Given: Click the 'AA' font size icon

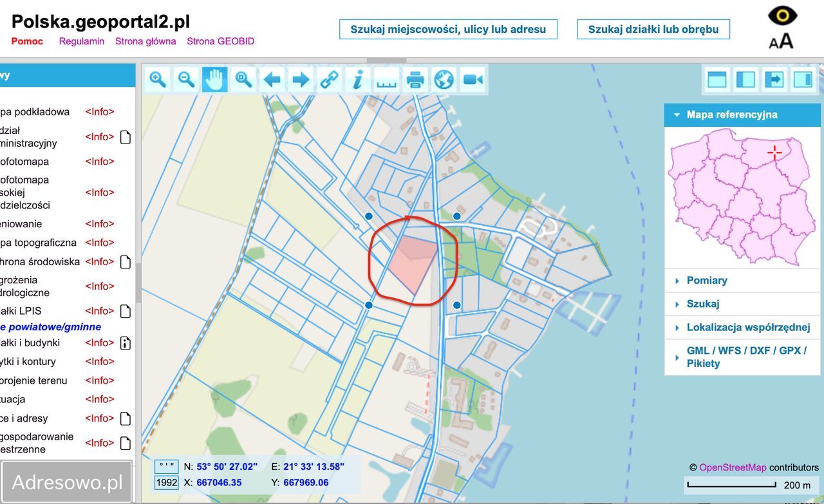Looking at the screenshot, I should (782, 41).
